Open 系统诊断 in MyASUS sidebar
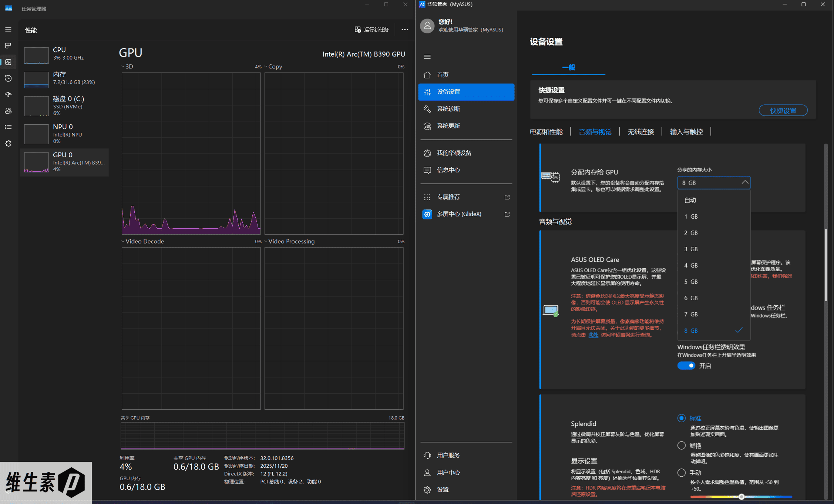Viewport: 834px width, 504px height. click(x=448, y=109)
